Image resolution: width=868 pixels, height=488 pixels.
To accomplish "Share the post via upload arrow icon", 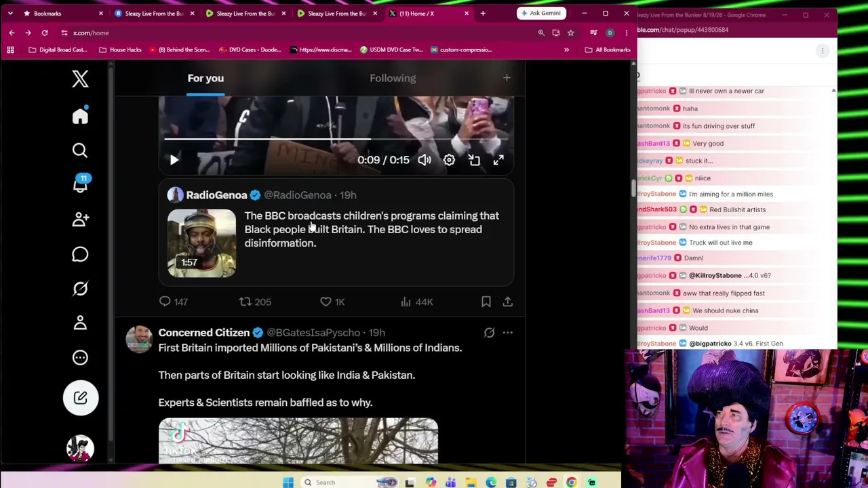I will [x=507, y=302].
